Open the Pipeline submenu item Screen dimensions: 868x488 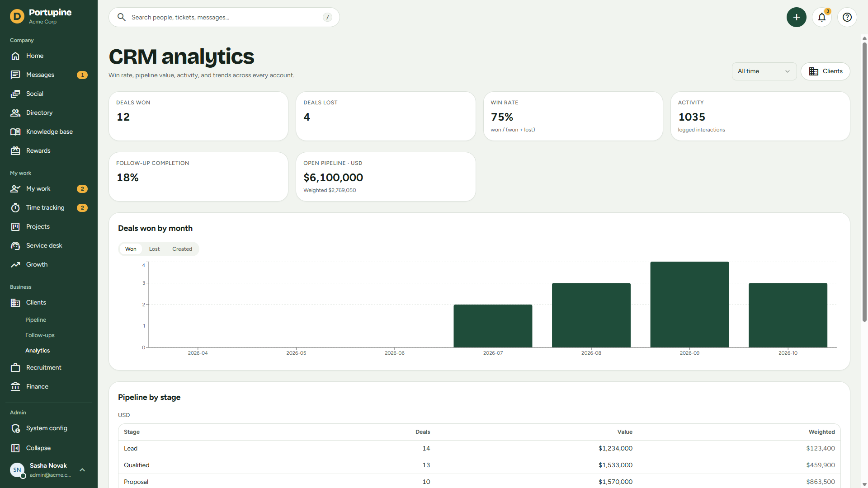click(x=36, y=319)
